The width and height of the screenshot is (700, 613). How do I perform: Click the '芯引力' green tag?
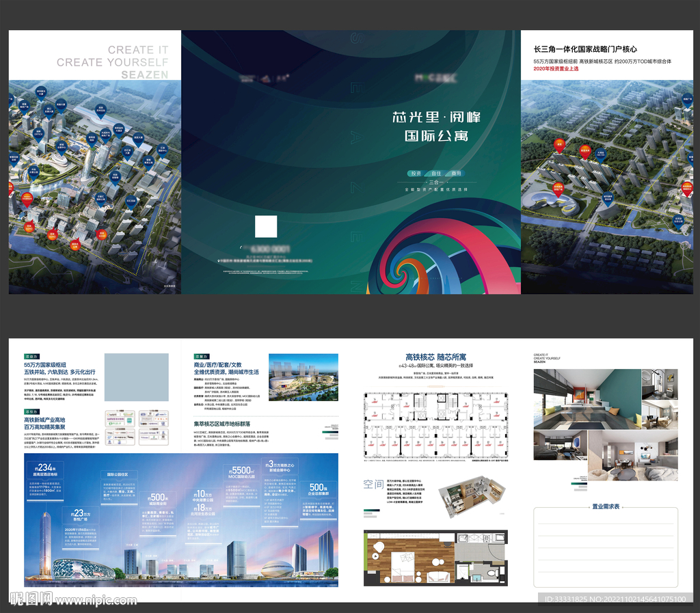pyautogui.click(x=31, y=412)
